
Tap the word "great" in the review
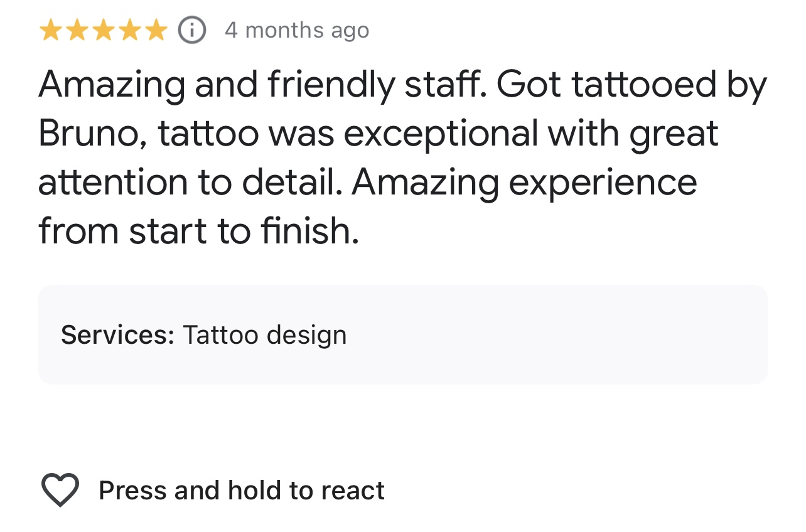tap(674, 134)
